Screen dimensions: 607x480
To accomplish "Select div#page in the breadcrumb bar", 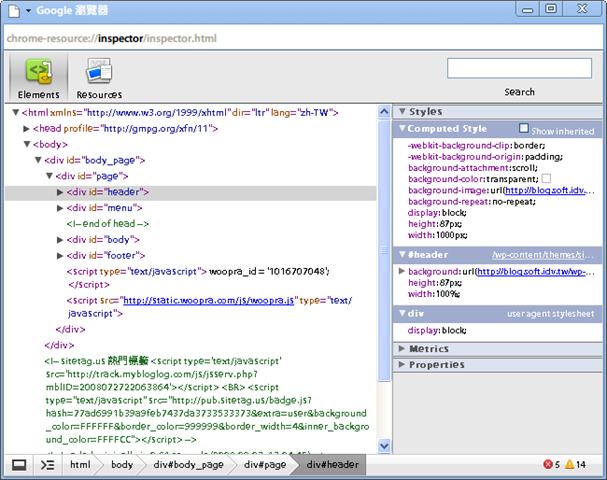I will click(265, 465).
